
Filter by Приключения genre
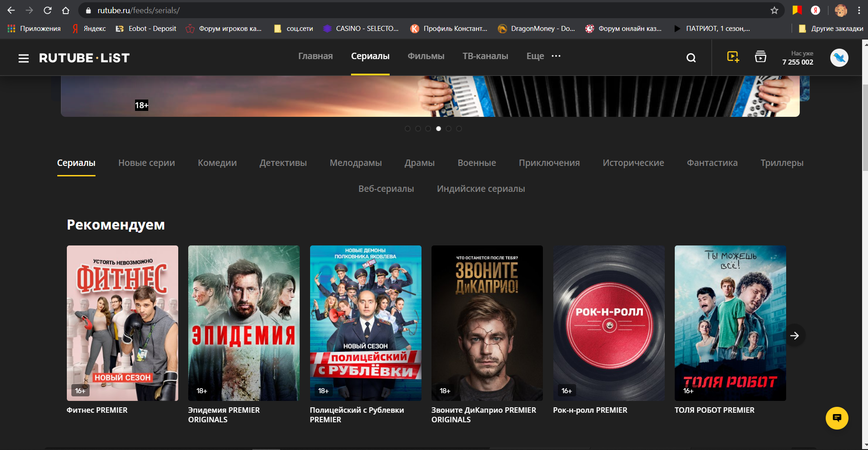point(549,163)
